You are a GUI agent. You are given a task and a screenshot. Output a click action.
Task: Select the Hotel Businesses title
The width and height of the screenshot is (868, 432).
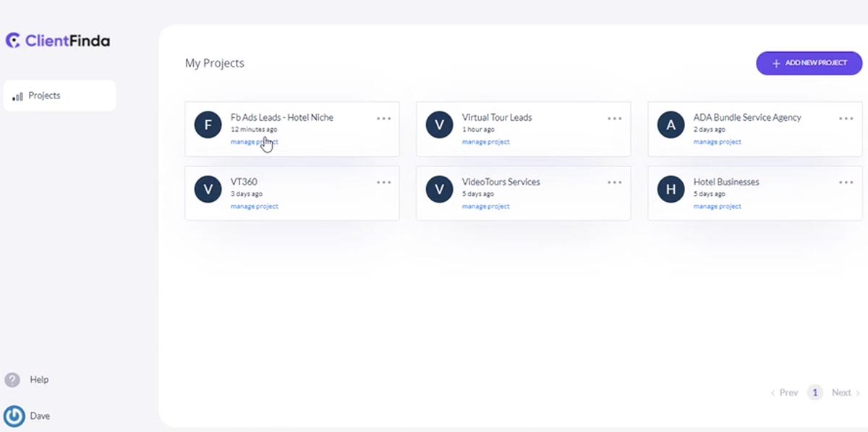(x=726, y=182)
